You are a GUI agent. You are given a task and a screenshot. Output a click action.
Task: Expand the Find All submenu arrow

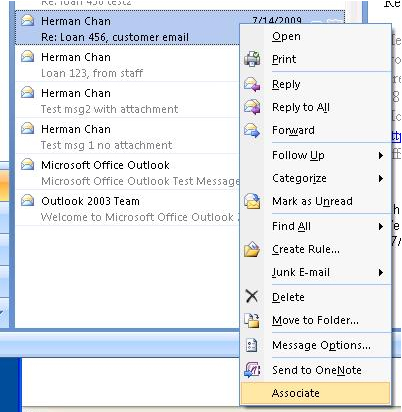381,227
